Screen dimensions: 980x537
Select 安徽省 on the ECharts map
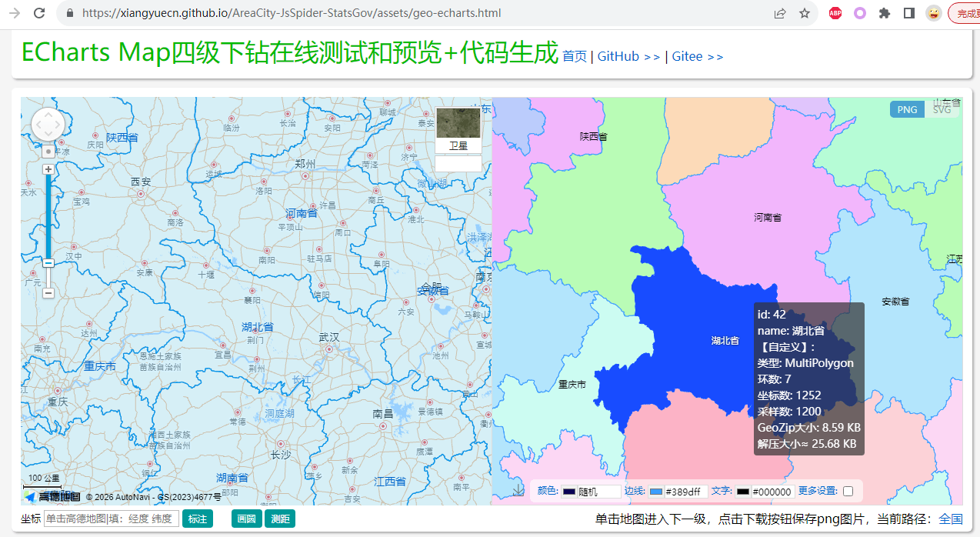pos(895,302)
